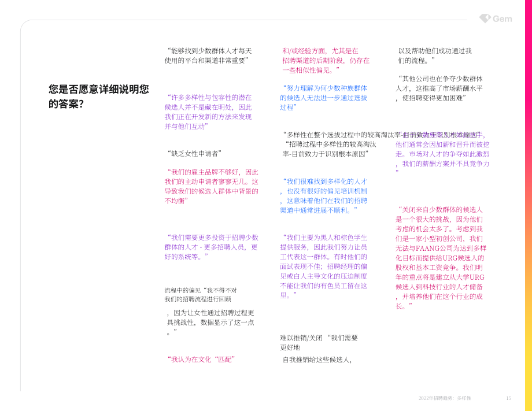The width and height of the screenshot is (532, 411).
Task: Click quote “能够找到少数群体人才每天使用的平台和渠道非常重要”
Action: coord(208,55)
